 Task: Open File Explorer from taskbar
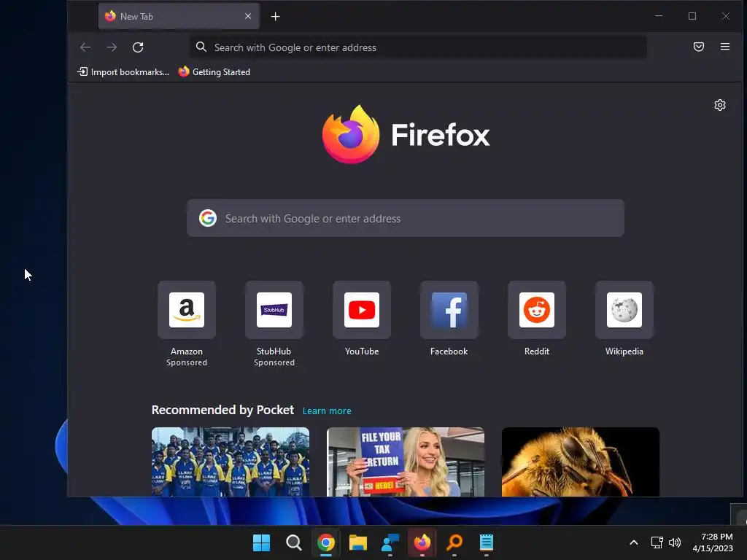tap(357, 542)
